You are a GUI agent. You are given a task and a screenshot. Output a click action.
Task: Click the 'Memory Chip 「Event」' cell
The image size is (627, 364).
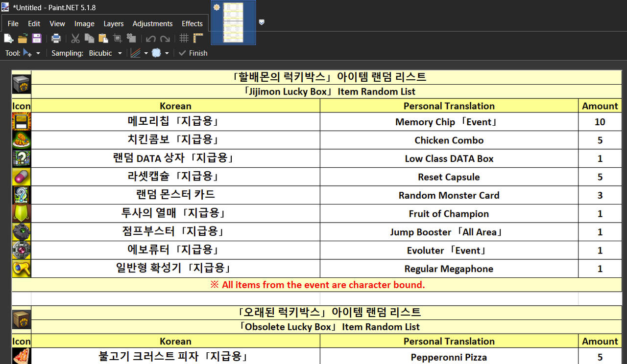pyautogui.click(x=449, y=122)
